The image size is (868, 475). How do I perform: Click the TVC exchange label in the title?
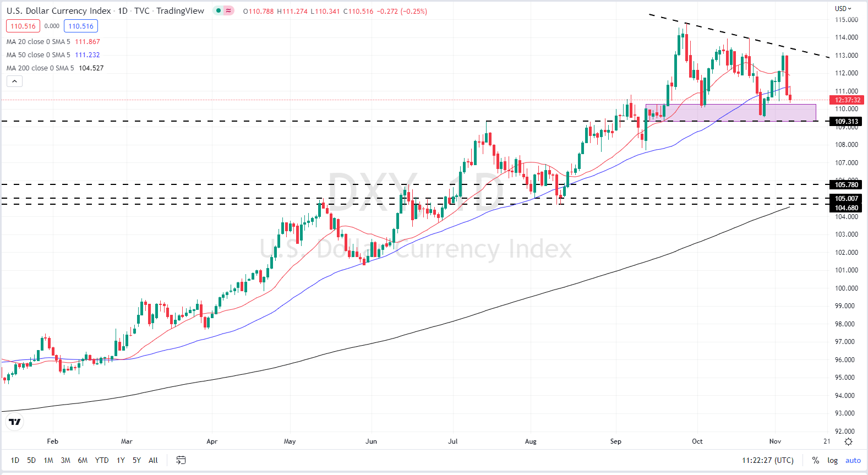coord(141,11)
